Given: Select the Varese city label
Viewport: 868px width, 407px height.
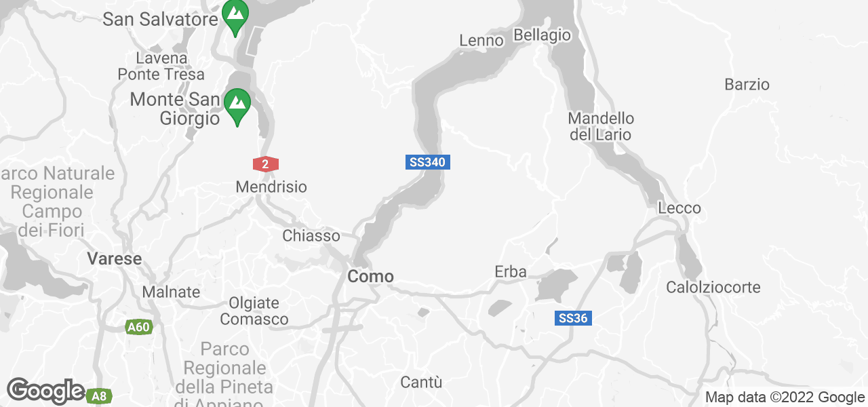Looking at the screenshot, I should pyautogui.click(x=115, y=258).
